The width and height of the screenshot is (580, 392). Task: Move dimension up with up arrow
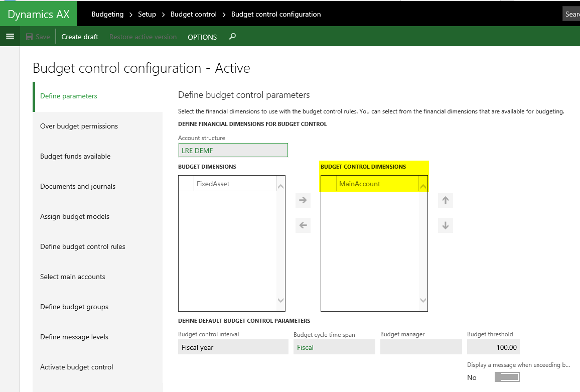point(445,200)
